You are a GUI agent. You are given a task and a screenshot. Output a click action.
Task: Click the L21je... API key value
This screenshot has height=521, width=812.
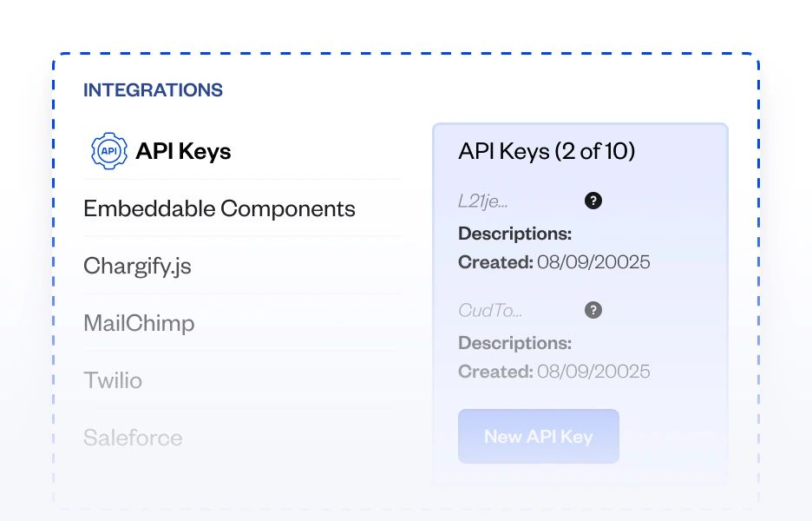point(483,201)
